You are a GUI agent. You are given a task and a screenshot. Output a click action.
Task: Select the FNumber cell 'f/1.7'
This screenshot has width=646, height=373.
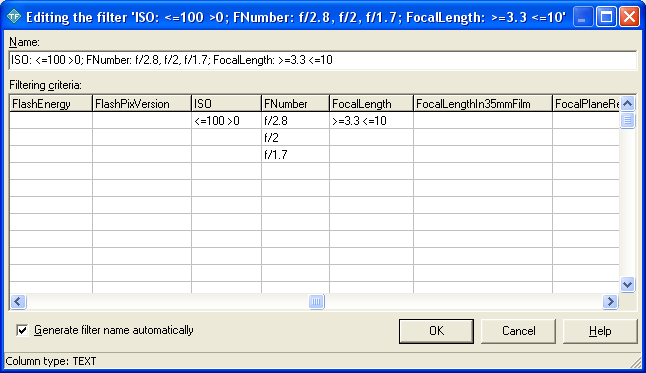[295, 155]
